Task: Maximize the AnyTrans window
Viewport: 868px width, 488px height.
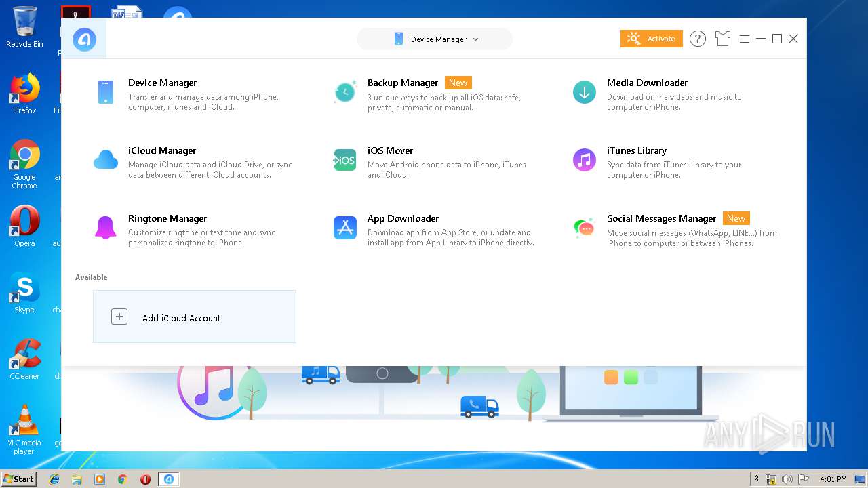Action: coord(777,39)
